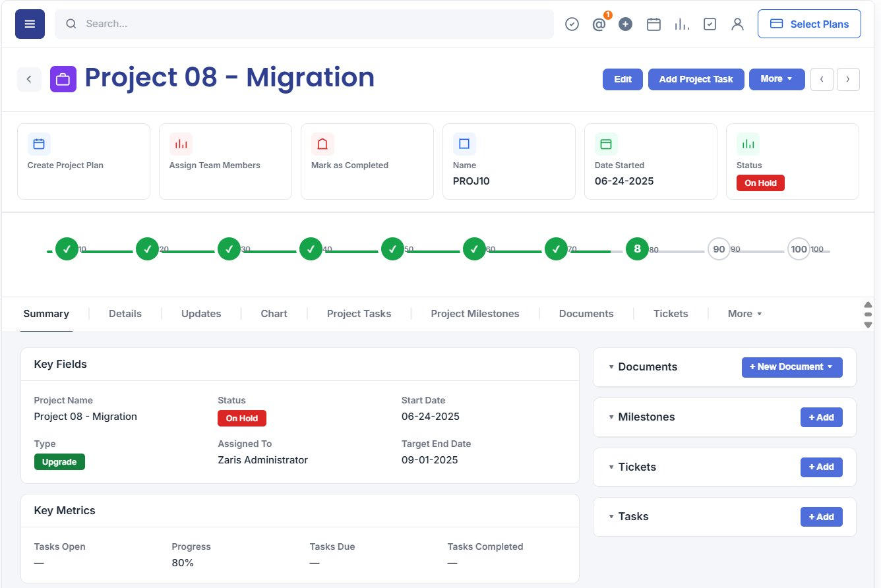
Task: Click the search magnifier icon
Action: [x=71, y=24]
